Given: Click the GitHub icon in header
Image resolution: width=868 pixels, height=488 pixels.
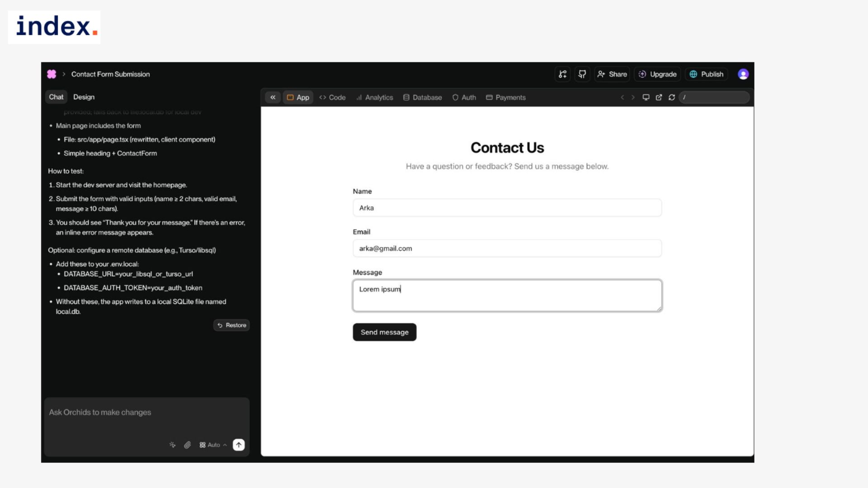Looking at the screenshot, I should (x=582, y=74).
